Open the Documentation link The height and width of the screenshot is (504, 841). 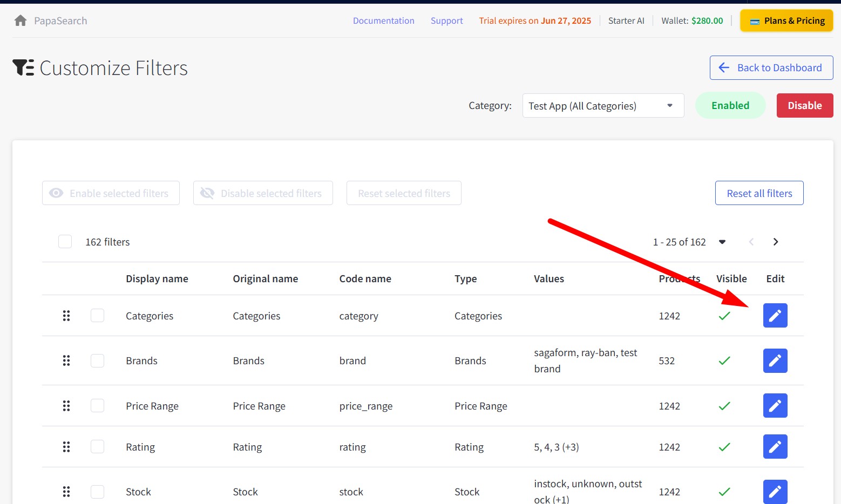[384, 21]
